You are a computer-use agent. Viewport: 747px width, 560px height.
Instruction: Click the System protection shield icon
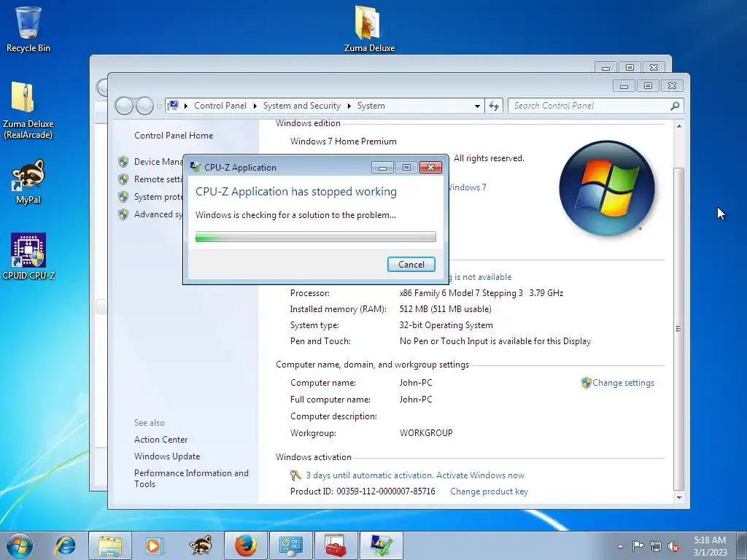pos(123,197)
